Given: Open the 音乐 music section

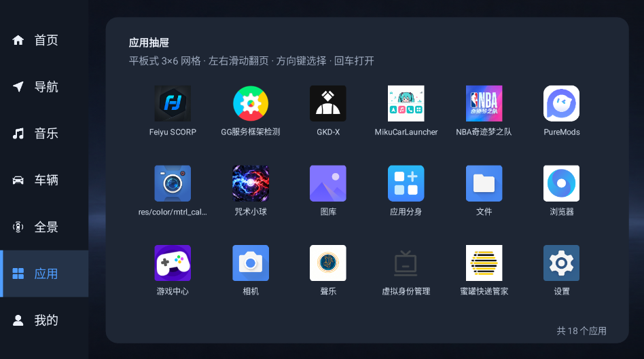Looking at the screenshot, I should coord(44,133).
